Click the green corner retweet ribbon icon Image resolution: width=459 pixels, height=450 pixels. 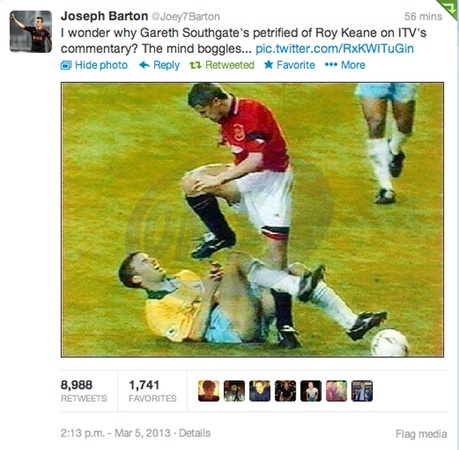pyautogui.click(x=450, y=8)
